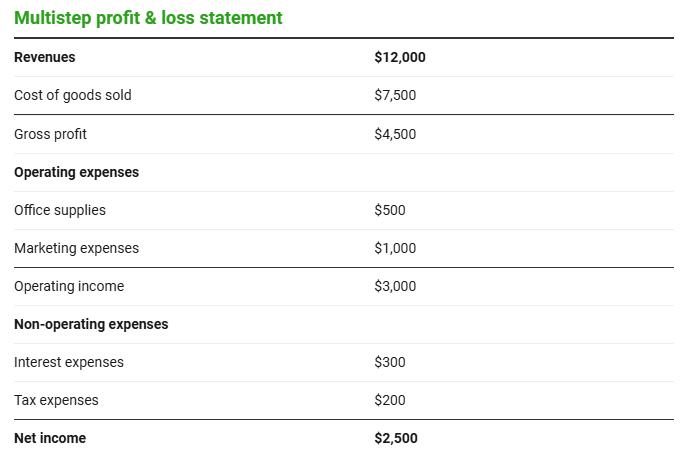Select the Operating income label

pyautogui.click(x=69, y=286)
